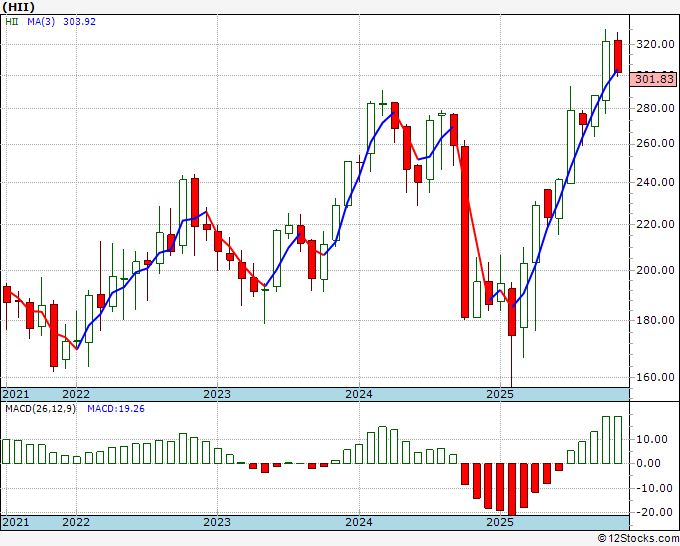Click 2022 on the price chart timeline
Screen dimensions: 680x546
click(76, 394)
